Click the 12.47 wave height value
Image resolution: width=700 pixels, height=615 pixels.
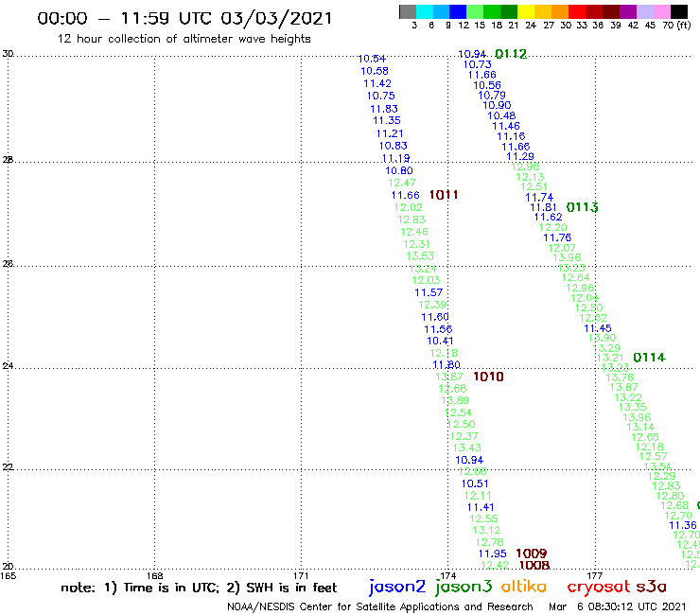click(402, 183)
